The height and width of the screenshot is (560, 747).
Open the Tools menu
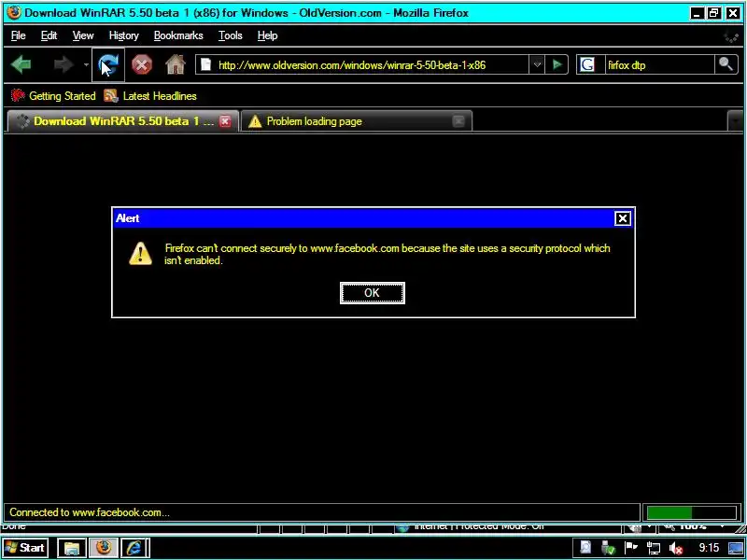point(230,35)
